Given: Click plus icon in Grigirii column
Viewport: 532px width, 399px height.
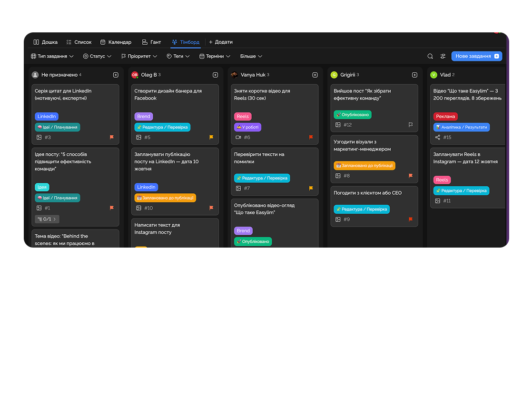Looking at the screenshot, I should [414, 75].
